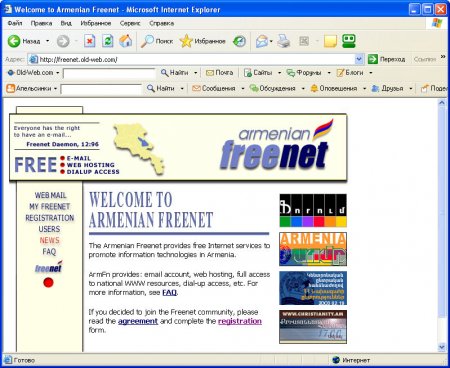Viewport: 450px width, 368px height.
Task: Open the Back button history arrow
Action: [47, 41]
